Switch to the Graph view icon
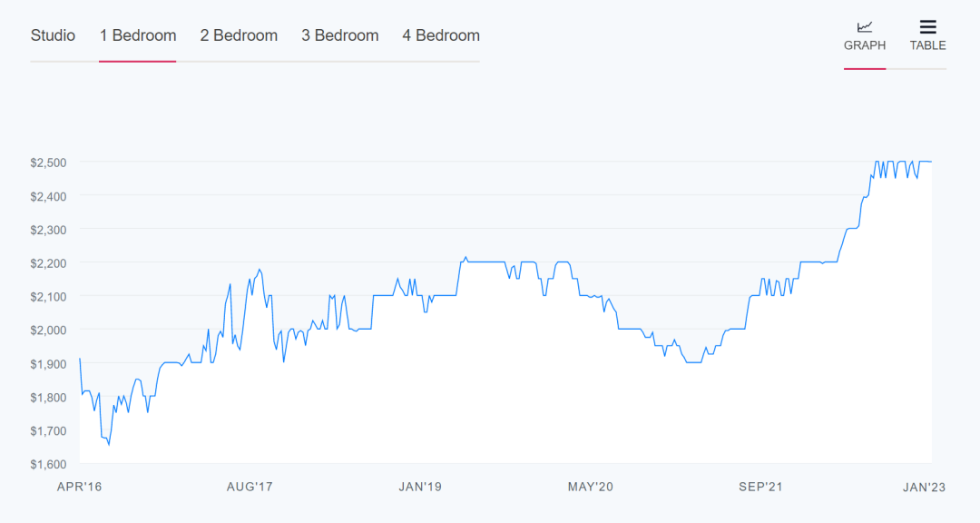The image size is (980, 523). click(865, 27)
